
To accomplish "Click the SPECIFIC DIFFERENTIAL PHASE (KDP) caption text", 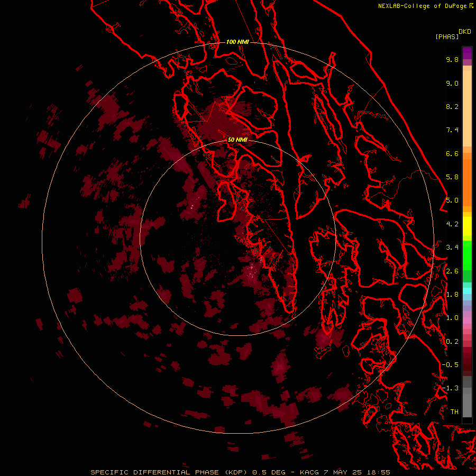I will tap(170, 472).
